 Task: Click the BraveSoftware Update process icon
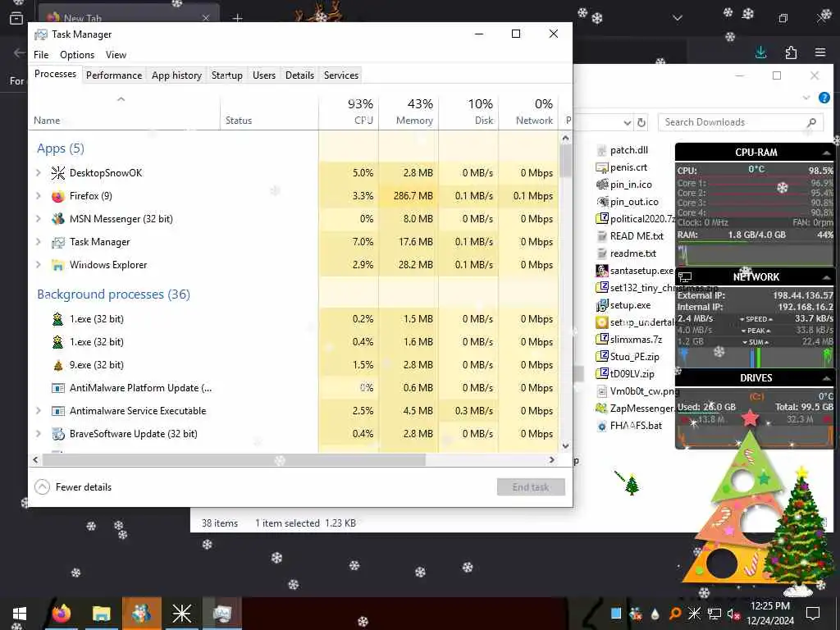click(x=58, y=434)
